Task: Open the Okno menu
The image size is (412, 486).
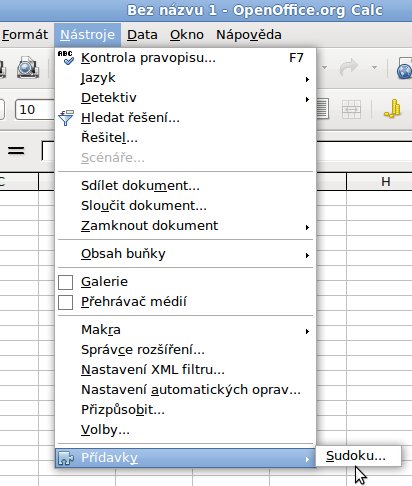Action: click(187, 35)
